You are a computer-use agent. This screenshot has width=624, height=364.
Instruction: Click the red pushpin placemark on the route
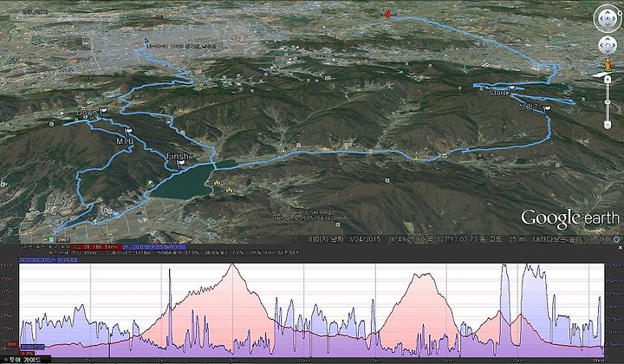pos(388,14)
